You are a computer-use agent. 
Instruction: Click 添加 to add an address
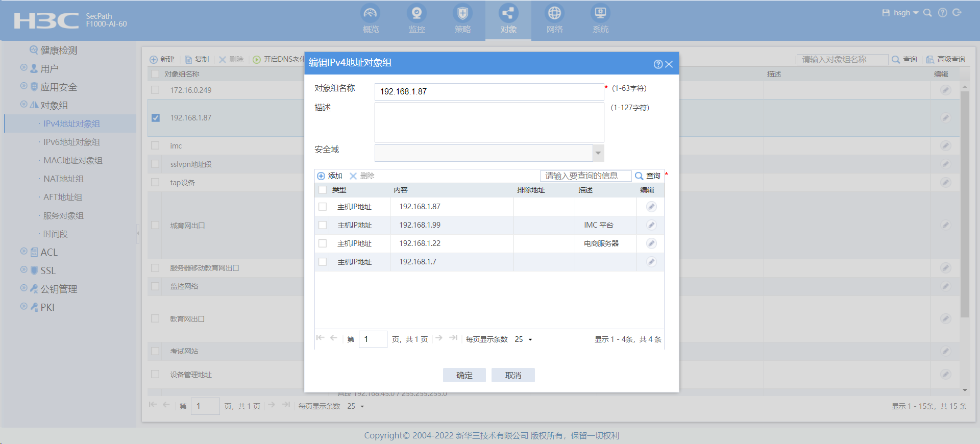330,176
